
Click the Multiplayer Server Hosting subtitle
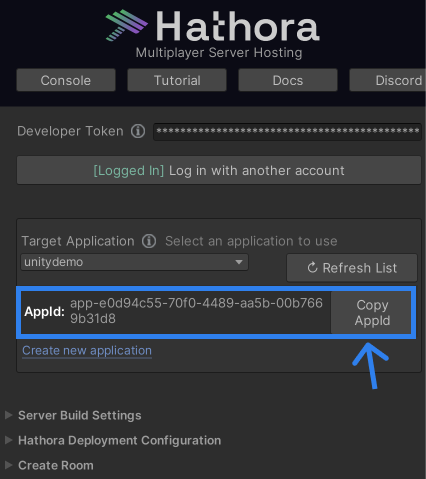pos(219,53)
